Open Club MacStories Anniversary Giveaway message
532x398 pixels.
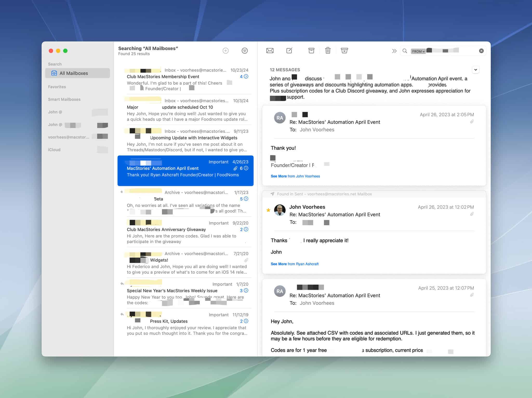point(185,232)
